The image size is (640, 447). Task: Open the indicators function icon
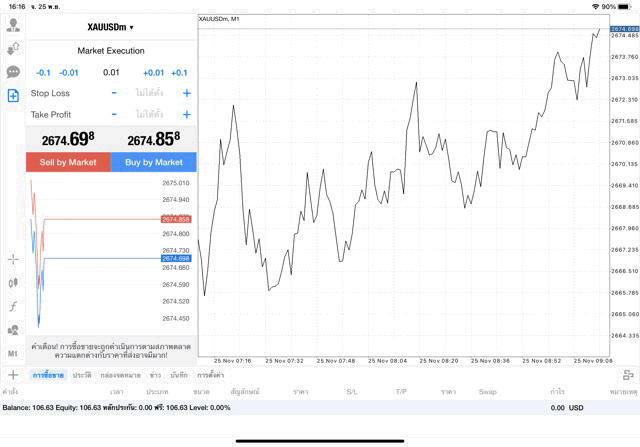[13, 306]
